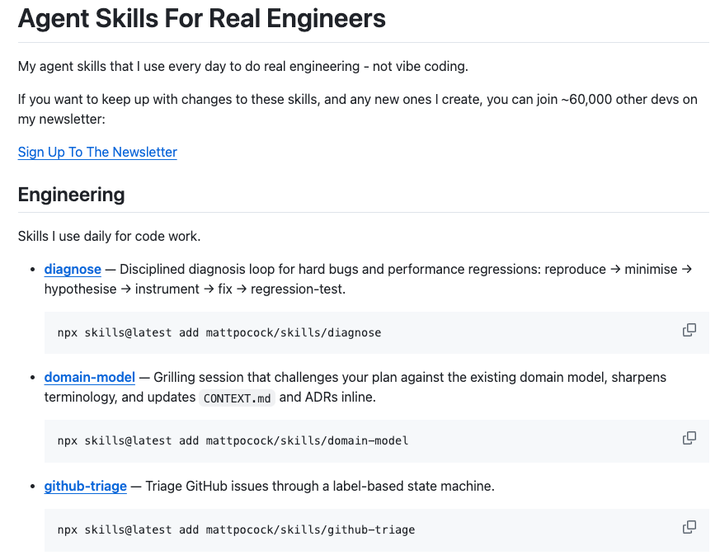Click the '~60,000 other devs' newsletter paragraph
720x560 pixels.
point(358,109)
